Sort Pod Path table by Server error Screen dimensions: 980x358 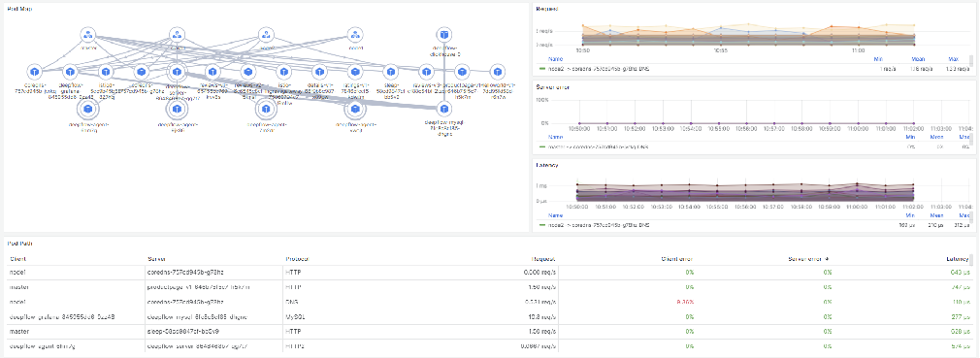811,258
